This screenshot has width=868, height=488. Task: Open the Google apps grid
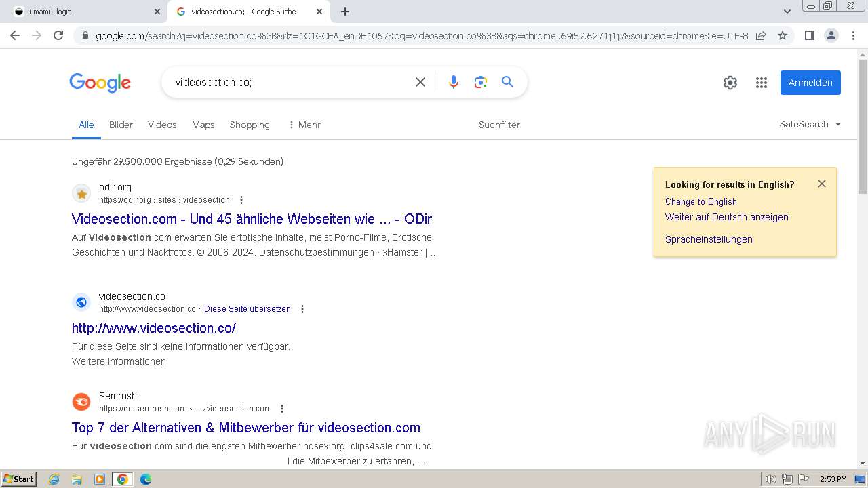coord(762,83)
